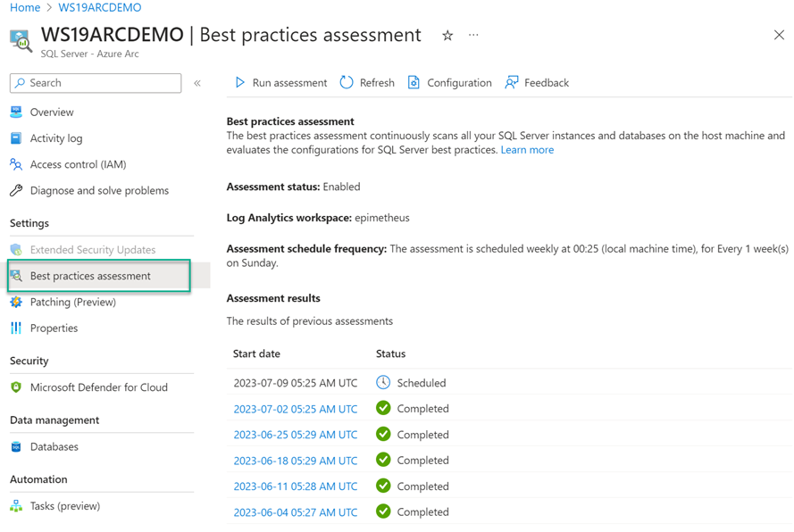Image resolution: width=794 pixels, height=532 pixels.
Task: Navigate to Home breadcrumb link
Action: coord(25,8)
